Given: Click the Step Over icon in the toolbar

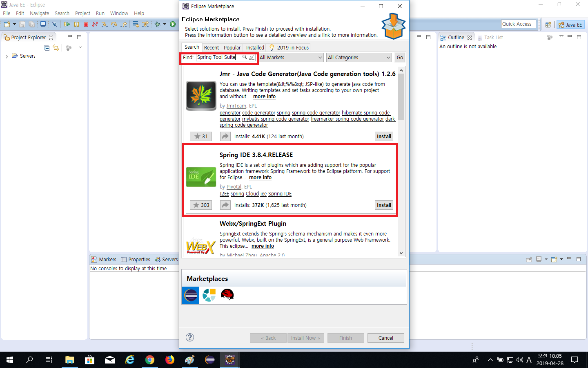Looking at the screenshot, I should [114, 24].
